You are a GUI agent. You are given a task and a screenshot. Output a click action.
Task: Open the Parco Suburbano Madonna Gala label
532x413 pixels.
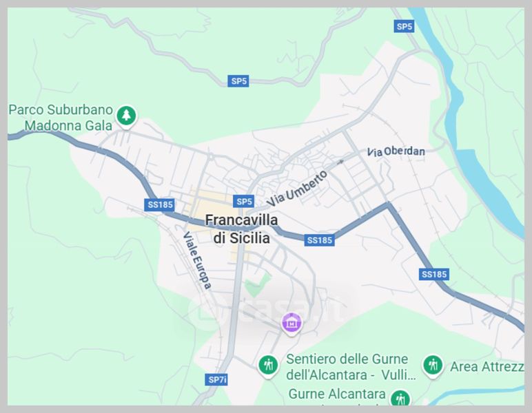(61, 118)
